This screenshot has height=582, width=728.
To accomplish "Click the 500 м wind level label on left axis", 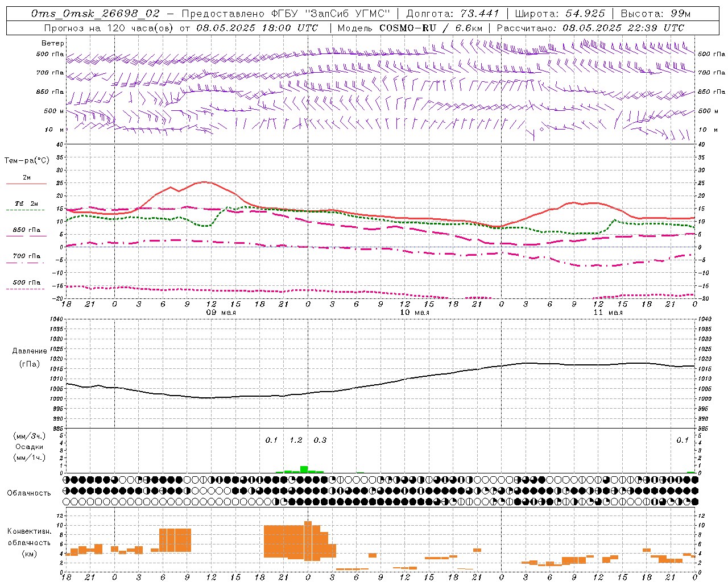I will pyautogui.click(x=54, y=111).
